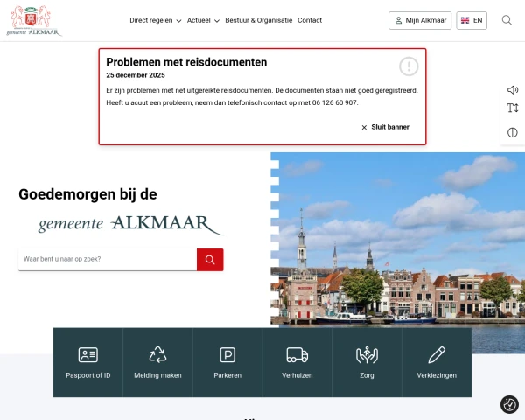
Task: Click the 'Problemen met reisdocumenten' heading
Action: pos(186,62)
